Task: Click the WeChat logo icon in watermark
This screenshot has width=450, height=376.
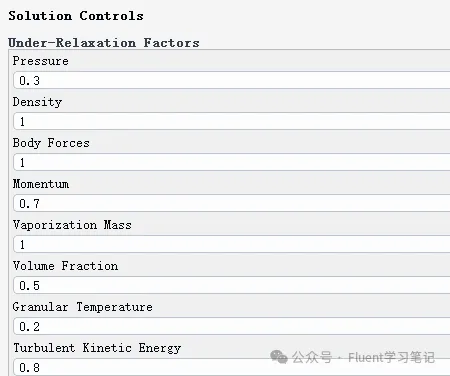Action: click(279, 357)
